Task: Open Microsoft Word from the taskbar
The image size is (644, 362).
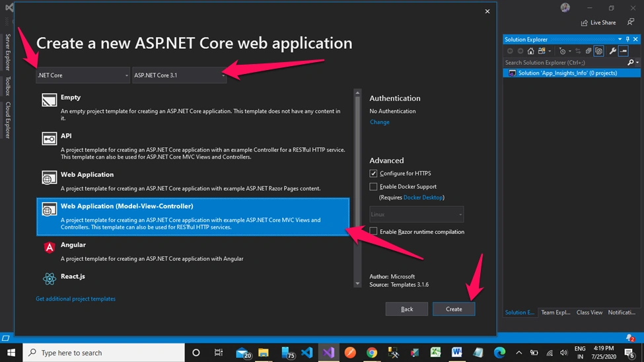Action: (456, 352)
